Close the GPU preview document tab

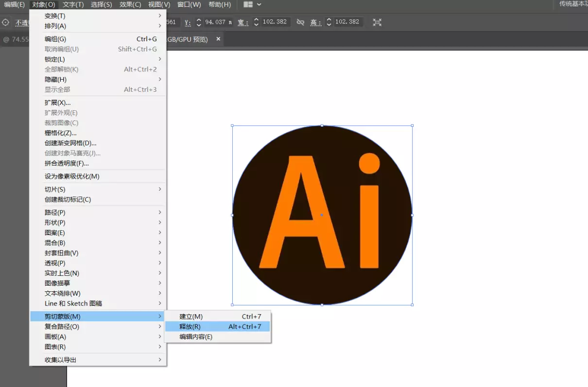tap(218, 39)
